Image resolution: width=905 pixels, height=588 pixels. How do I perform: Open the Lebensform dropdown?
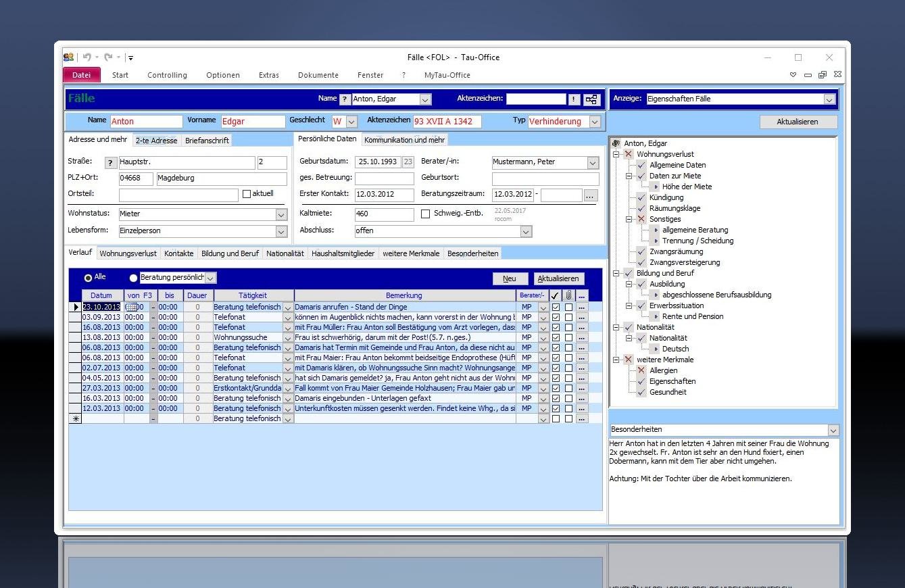pos(281,231)
